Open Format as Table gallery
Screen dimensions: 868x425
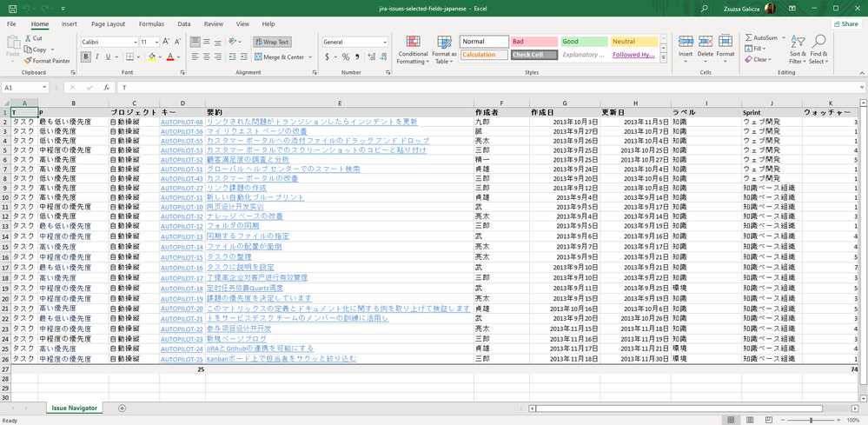pos(444,50)
